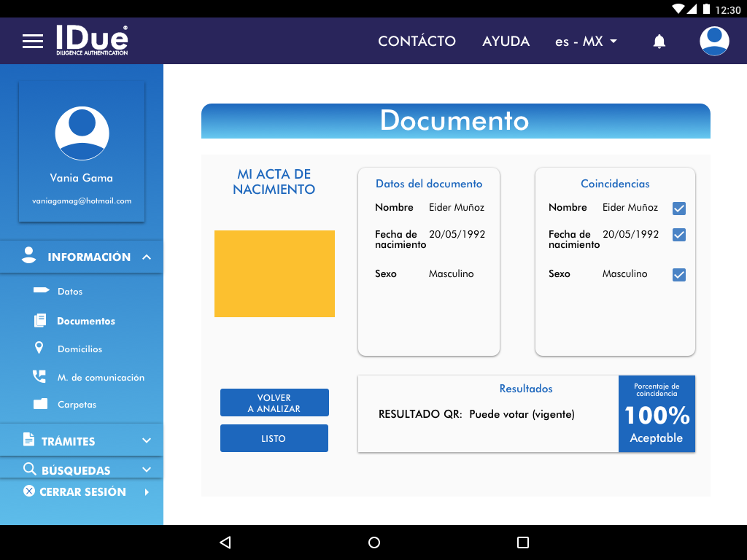Open the hamburger menu icon
This screenshot has width=747, height=560.
(33, 42)
